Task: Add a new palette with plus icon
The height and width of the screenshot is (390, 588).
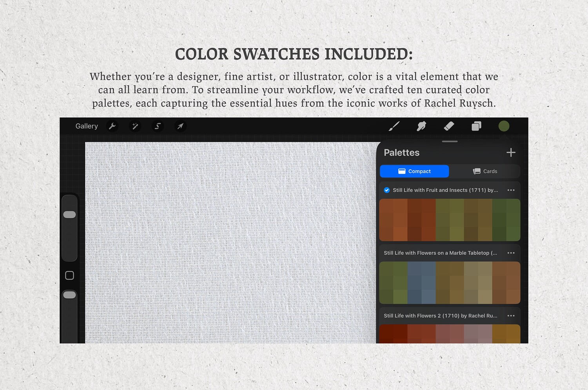Action: click(511, 152)
